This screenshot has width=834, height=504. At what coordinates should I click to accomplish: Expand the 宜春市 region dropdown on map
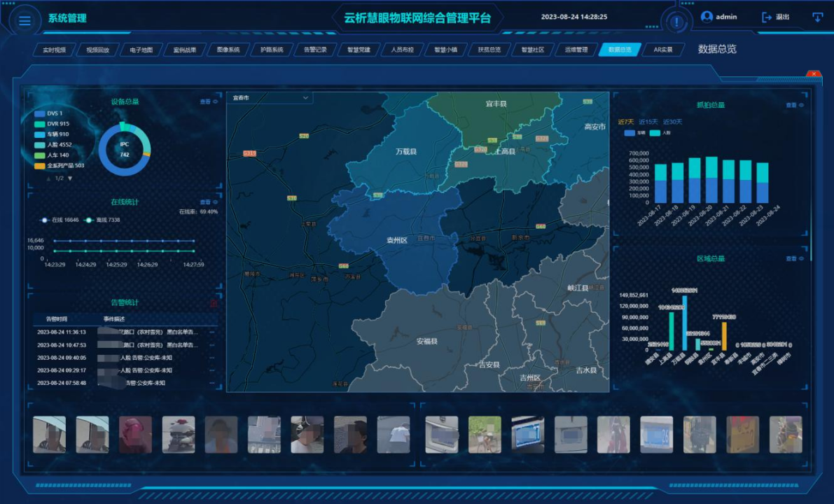pos(270,98)
